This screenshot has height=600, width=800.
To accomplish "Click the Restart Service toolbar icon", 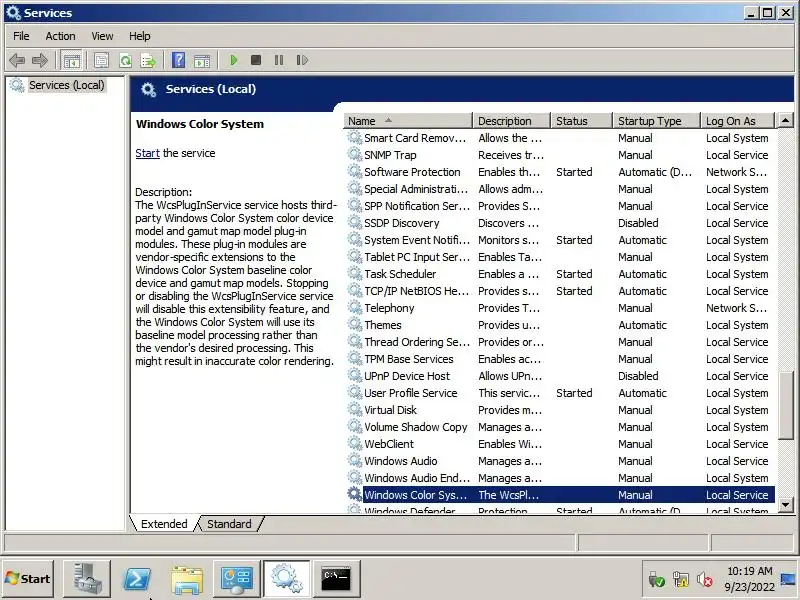I will tap(302, 60).
